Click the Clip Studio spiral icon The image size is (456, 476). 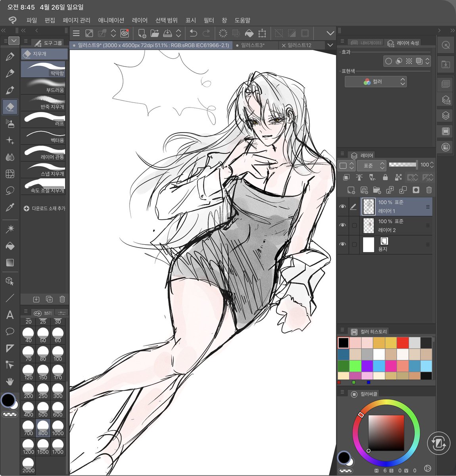[x=125, y=33]
